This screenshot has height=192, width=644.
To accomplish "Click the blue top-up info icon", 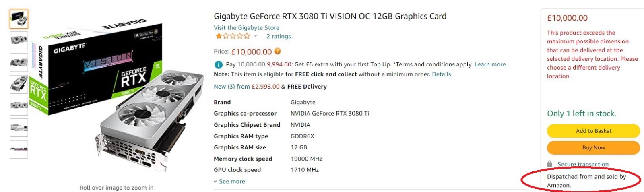I will [x=218, y=64].
